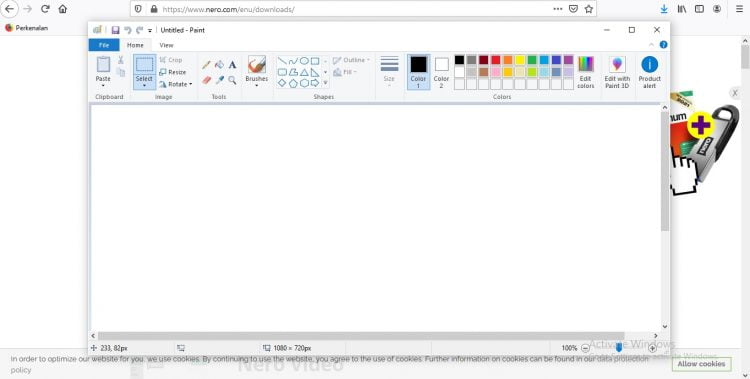The width and height of the screenshot is (750, 379).
Task: Open the File menu
Action: (x=104, y=45)
